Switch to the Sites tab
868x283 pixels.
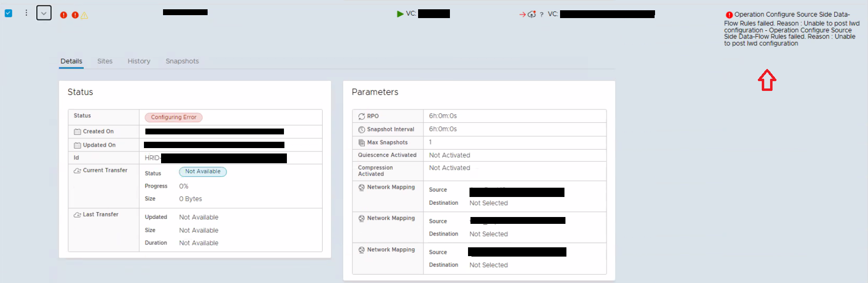[x=105, y=61]
